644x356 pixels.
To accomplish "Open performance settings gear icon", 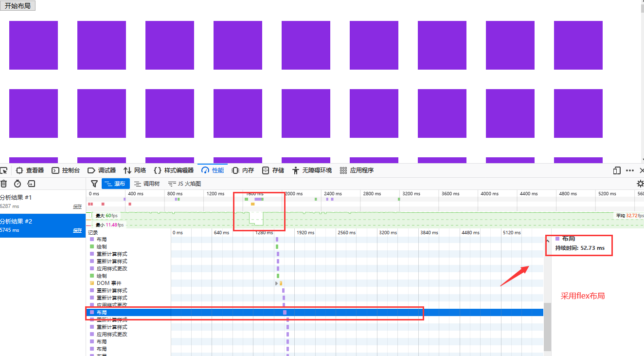I will (x=640, y=184).
